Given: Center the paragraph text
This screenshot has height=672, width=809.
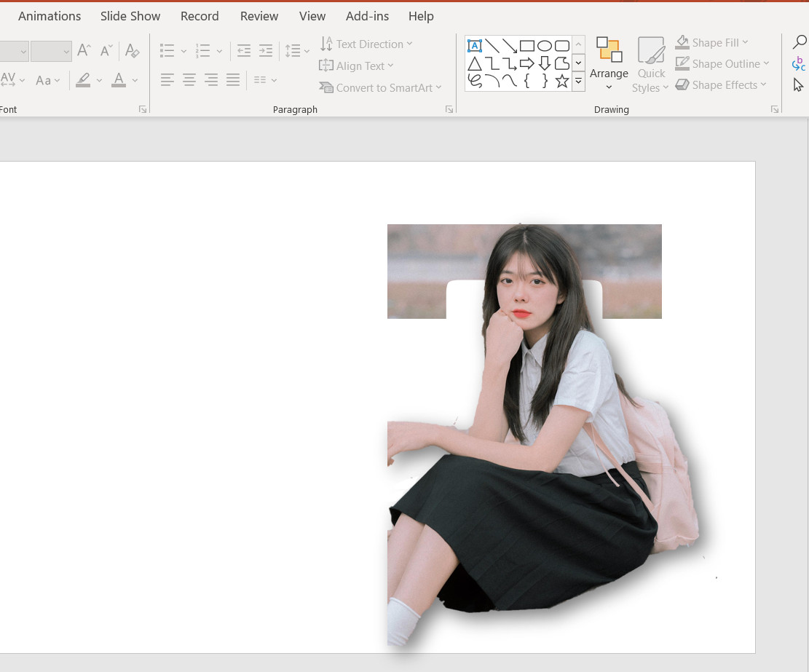Looking at the screenshot, I should [189, 80].
